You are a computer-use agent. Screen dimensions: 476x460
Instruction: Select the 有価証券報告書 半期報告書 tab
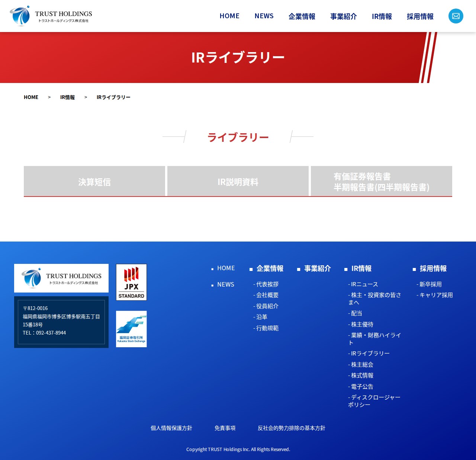point(382,181)
